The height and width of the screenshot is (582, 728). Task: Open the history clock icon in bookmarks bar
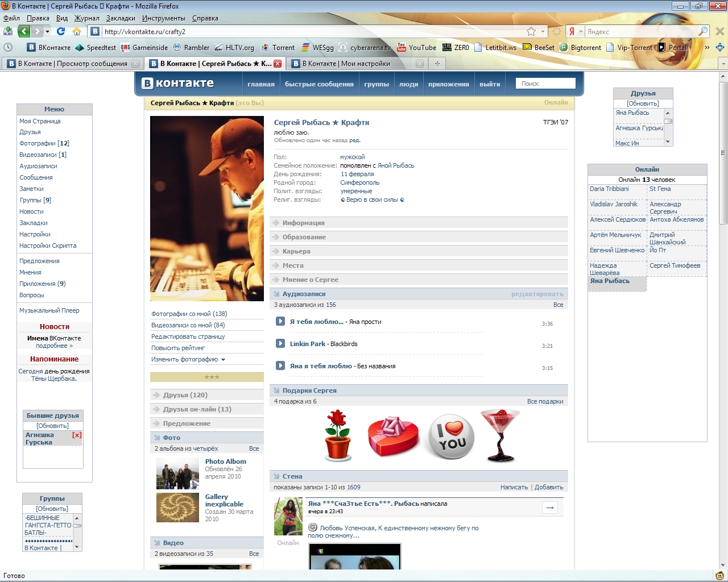click(8, 47)
